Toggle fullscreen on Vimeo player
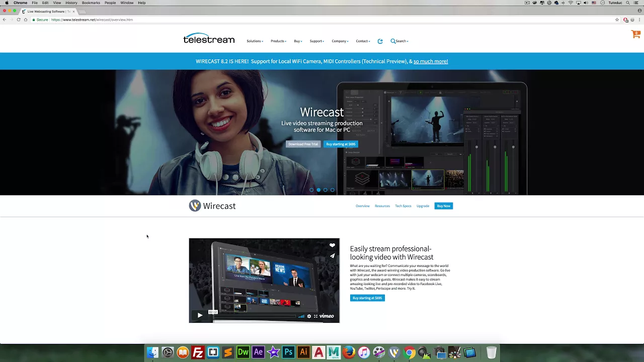Screen dimensions: 644x362 coord(315,316)
